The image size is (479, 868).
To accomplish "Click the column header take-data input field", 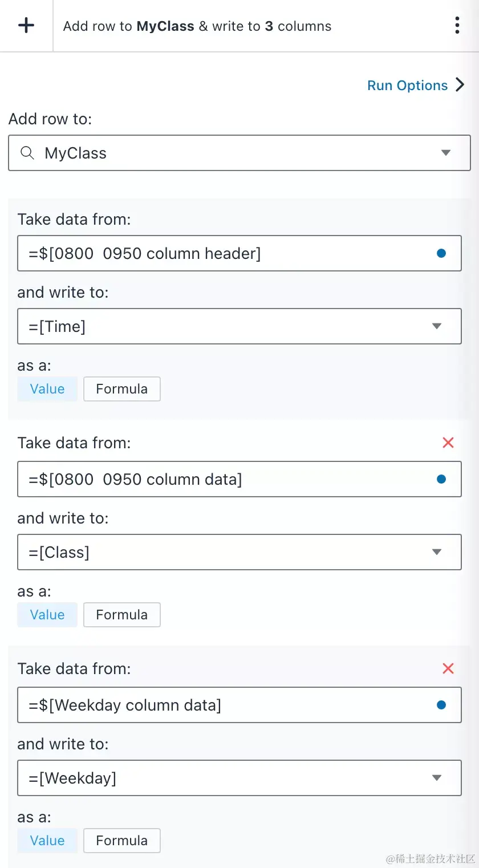I will 228,253.
